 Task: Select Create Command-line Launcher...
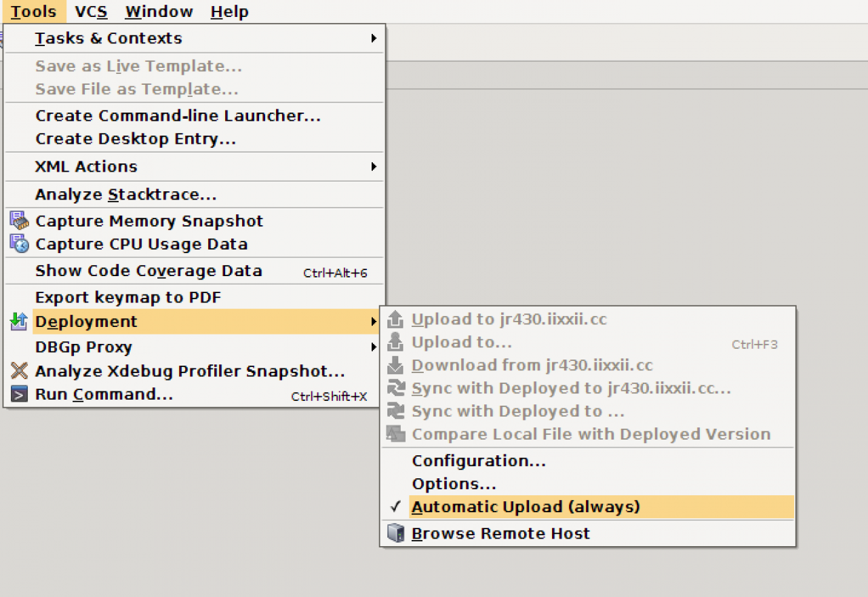178,116
